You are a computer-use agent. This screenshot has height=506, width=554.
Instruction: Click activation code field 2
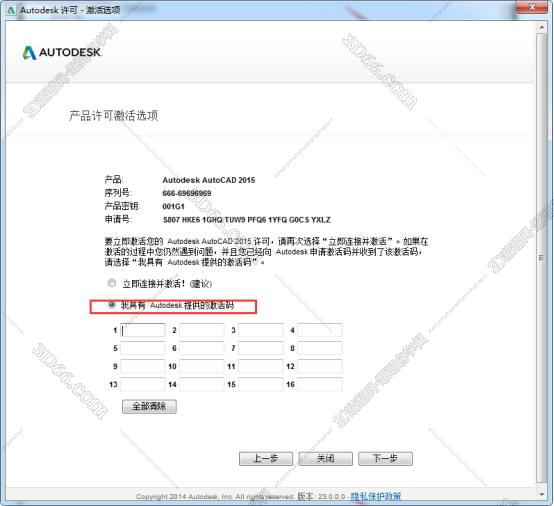(202, 330)
